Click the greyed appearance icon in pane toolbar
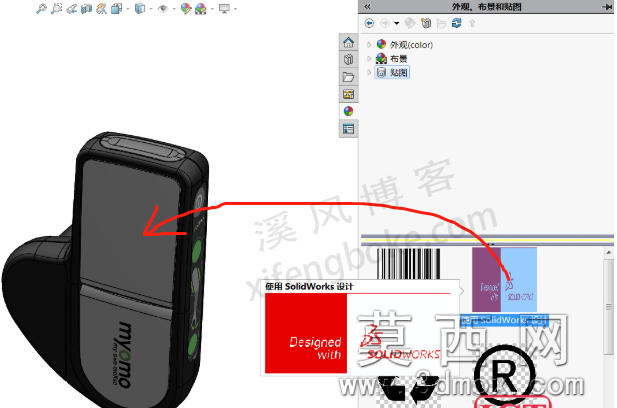This screenshot has width=617, height=408. tap(410, 23)
